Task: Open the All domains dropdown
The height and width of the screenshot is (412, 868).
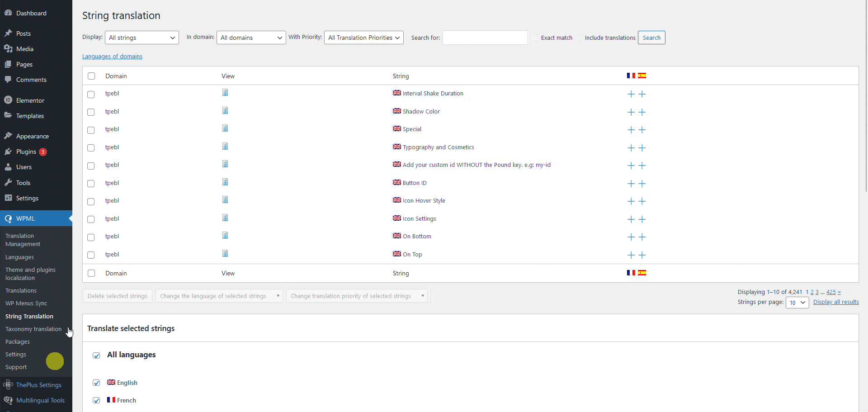Action: [251, 38]
